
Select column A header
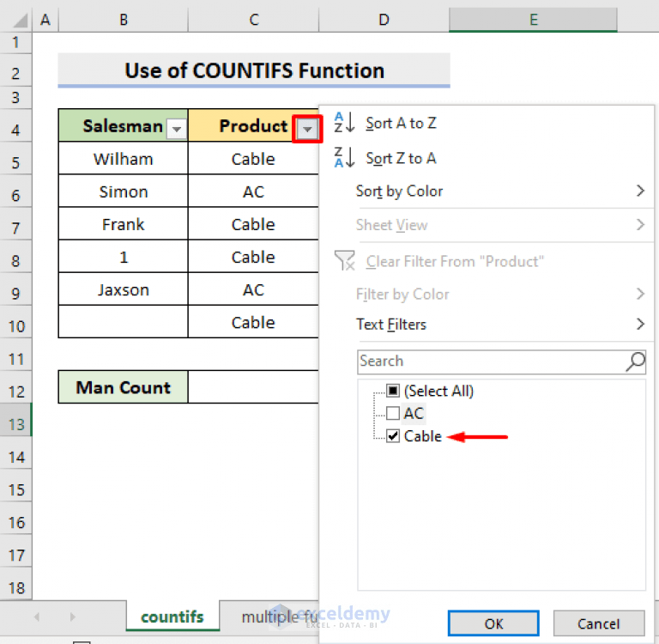point(45,20)
